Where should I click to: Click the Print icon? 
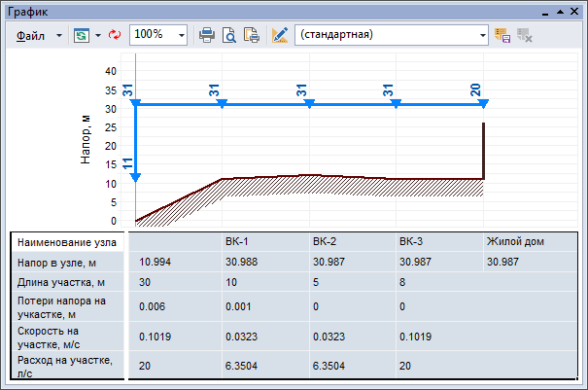tap(207, 34)
